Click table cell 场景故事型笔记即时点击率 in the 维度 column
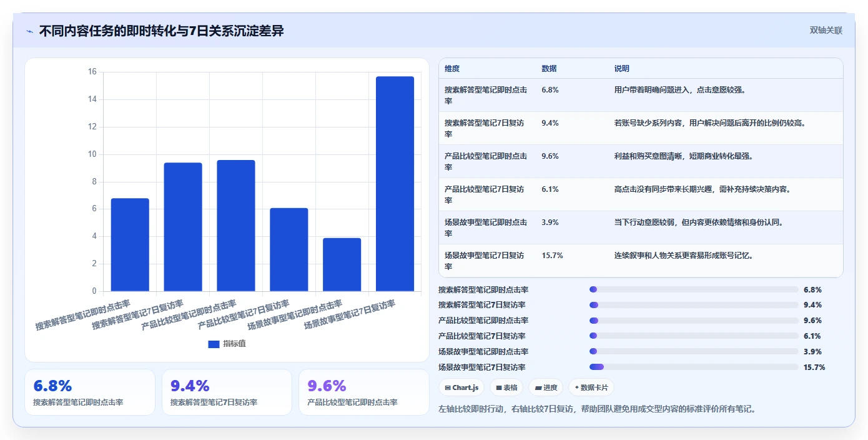868x440 pixels. [486, 227]
